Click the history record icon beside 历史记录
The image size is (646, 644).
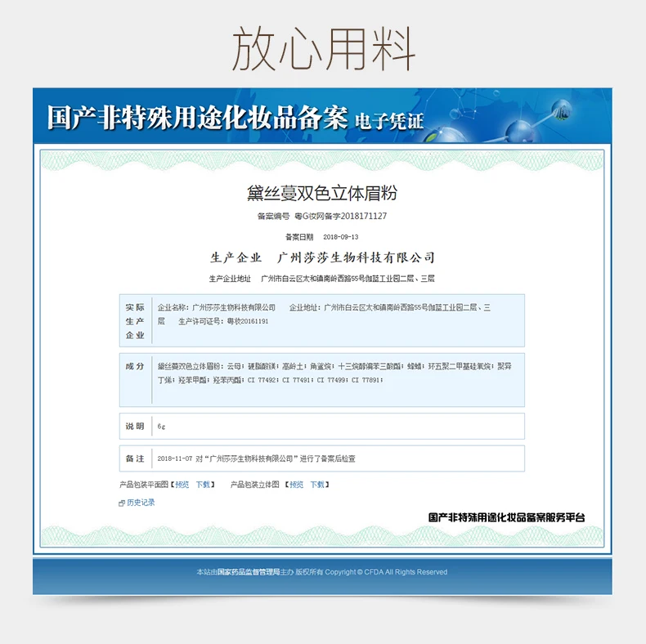pyautogui.click(x=122, y=503)
